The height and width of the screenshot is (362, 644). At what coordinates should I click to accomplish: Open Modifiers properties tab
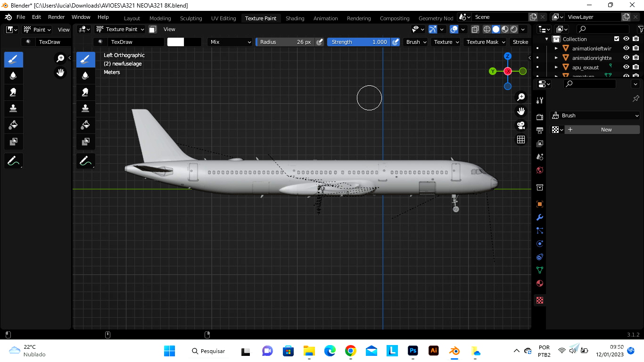540,217
